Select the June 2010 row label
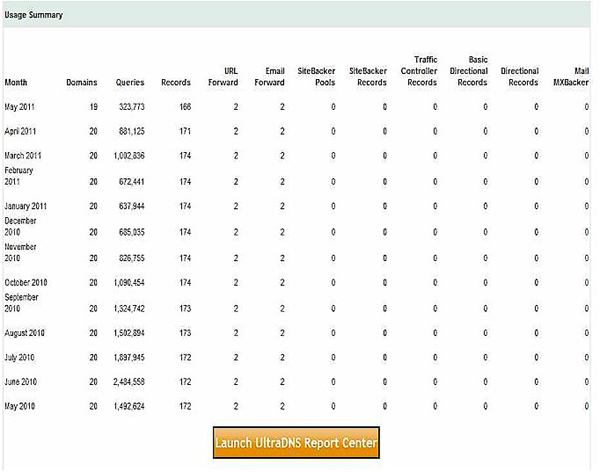Screen dimensions: 600x472 tap(22, 382)
